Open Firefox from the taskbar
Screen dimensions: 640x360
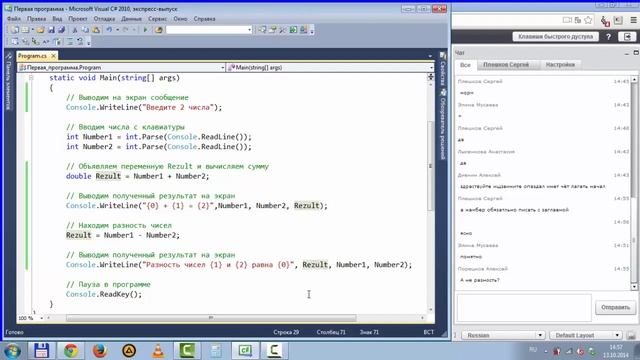click(100, 351)
